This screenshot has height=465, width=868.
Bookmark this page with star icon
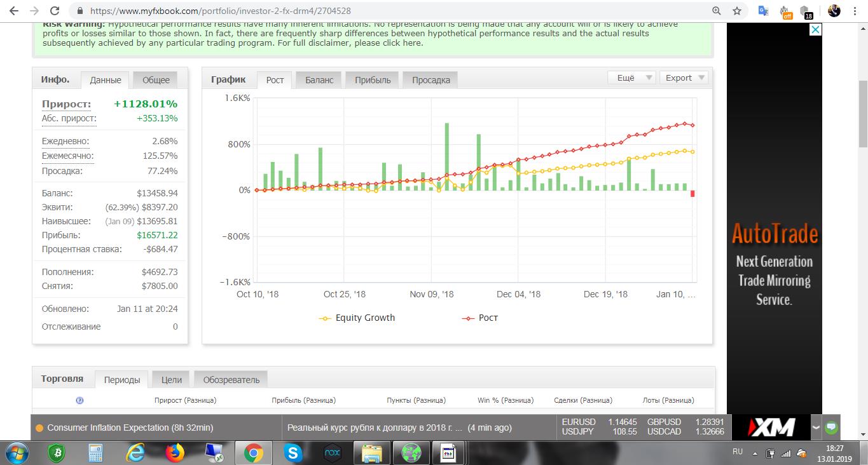pos(737,11)
